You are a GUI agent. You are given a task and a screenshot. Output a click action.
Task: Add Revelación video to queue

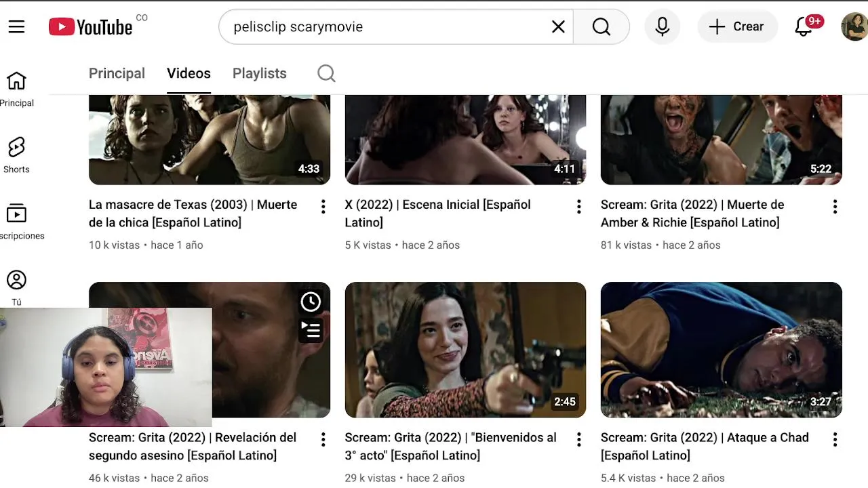[311, 330]
